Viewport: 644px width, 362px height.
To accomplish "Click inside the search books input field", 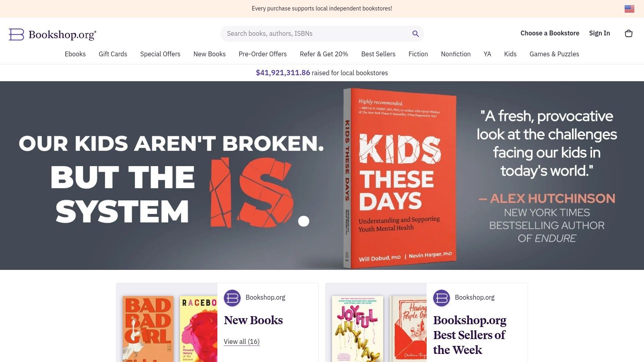I will tap(314, 33).
